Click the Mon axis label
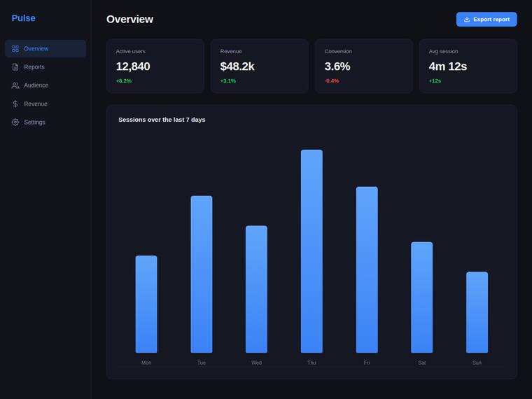 pyautogui.click(x=146, y=363)
